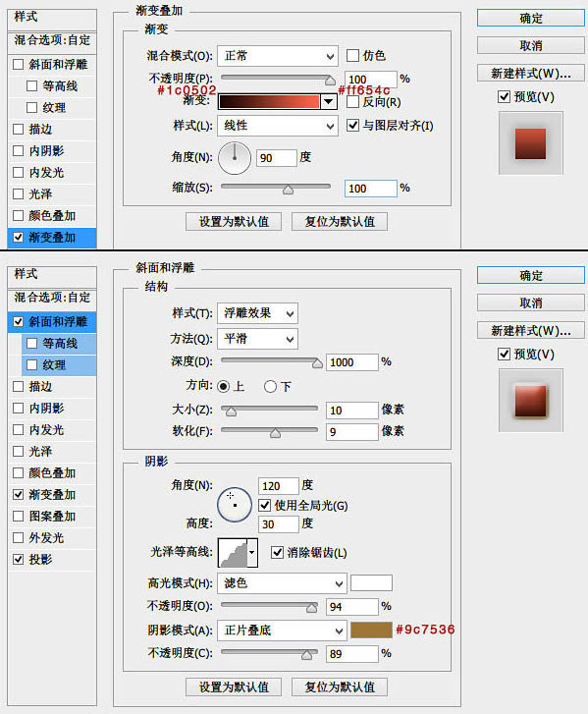Uncheck 预览 in the bevel and emboss dialog
The image size is (588, 714).
[x=504, y=354]
